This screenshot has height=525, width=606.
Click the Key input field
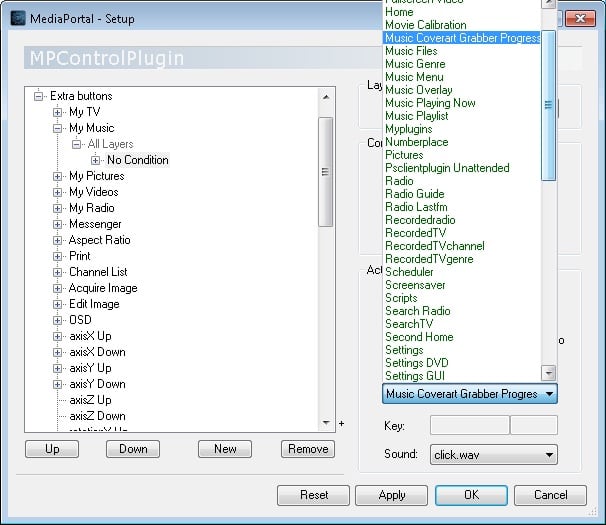click(469, 425)
